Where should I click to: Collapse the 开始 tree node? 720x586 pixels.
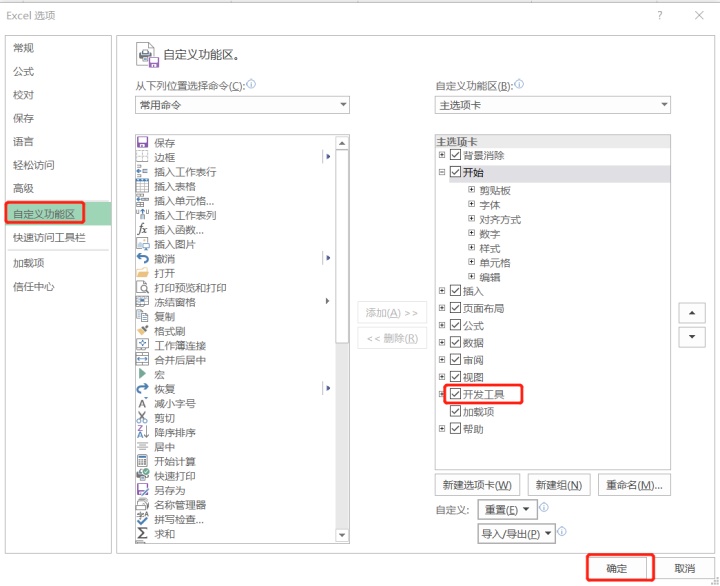(x=442, y=172)
